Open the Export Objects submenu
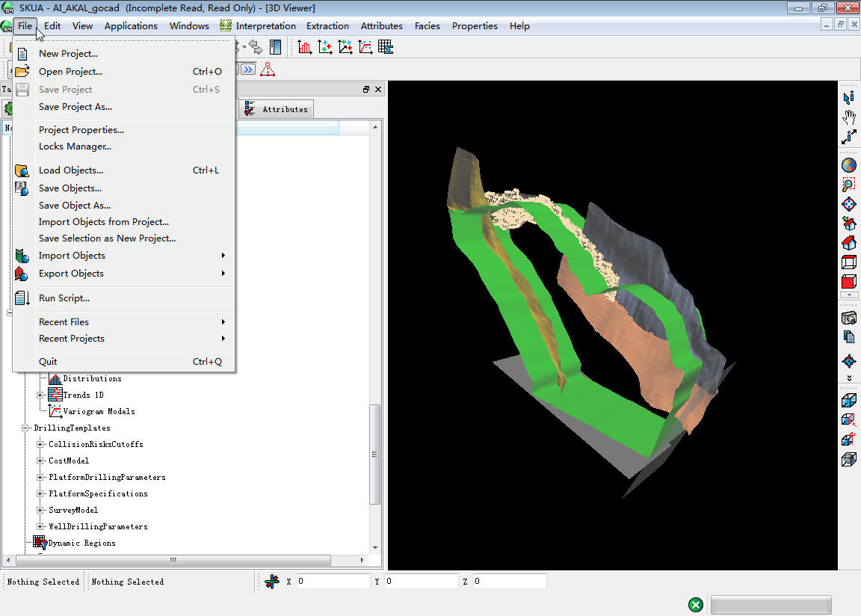 click(x=124, y=274)
